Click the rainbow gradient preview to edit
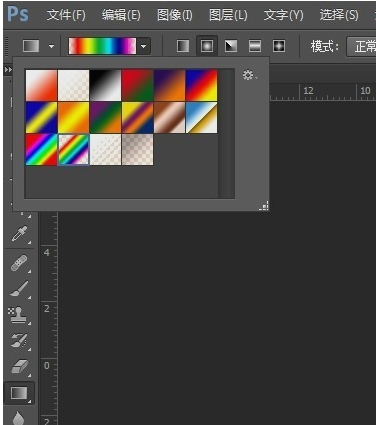The width and height of the screenshot is (376, 425). click(x=102, y=46)
